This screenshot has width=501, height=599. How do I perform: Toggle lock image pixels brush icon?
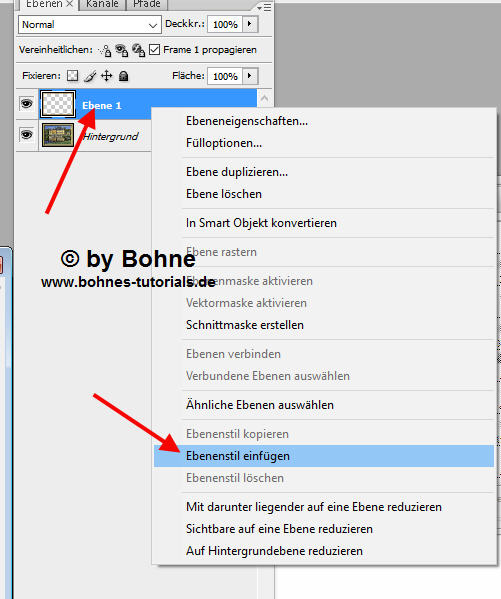pyautogui.click(x=90, y=76)
